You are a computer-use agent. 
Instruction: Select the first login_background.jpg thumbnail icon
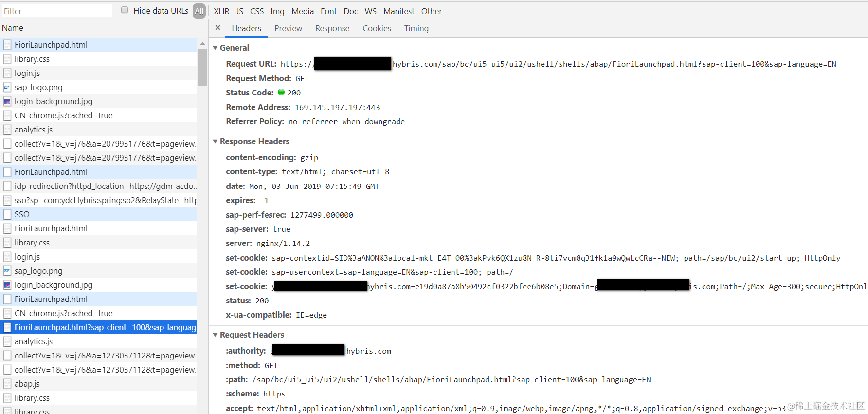7,101
